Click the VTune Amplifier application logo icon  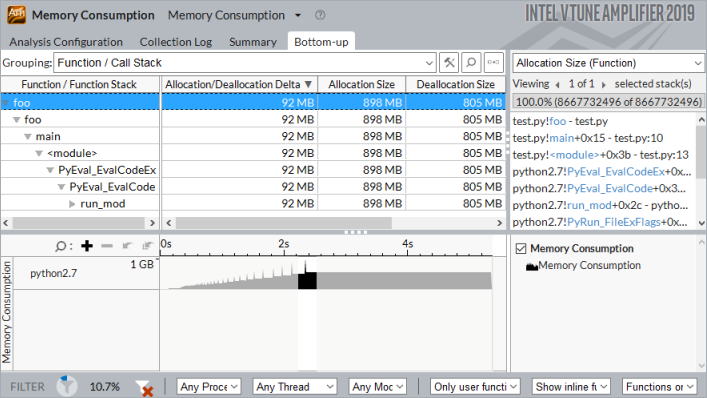click(x=16, y=15)
